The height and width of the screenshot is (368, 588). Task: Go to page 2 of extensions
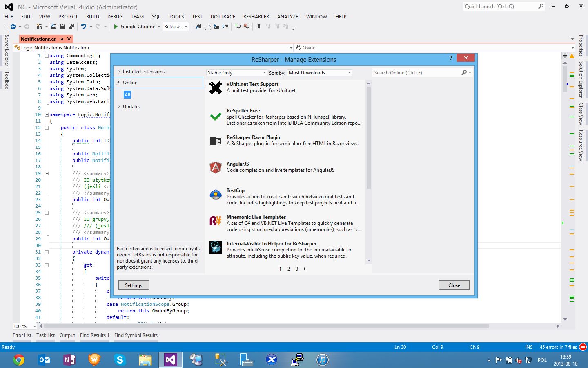tap(288, 269)
